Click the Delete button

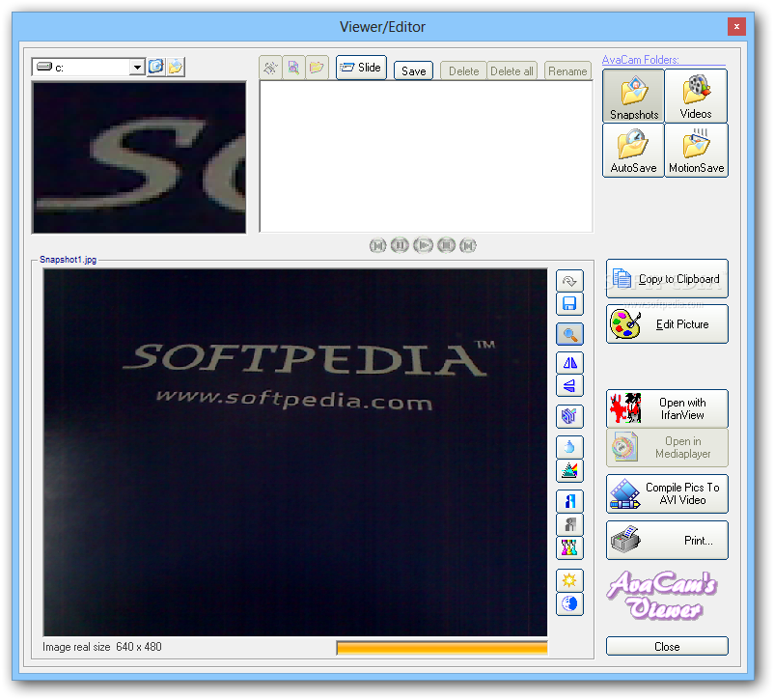pyautogui.click(x=463, y=71)
